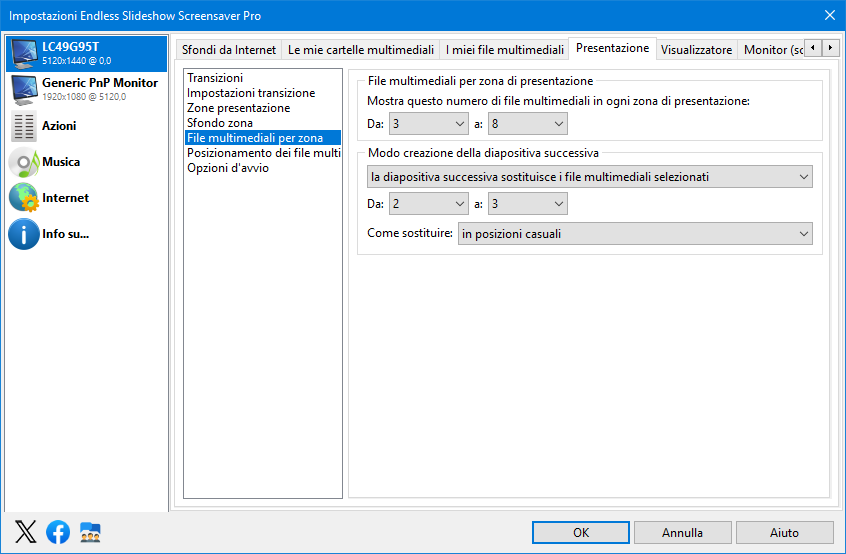Image resolution: width=846 pixels, height=554 pixels.
Task: Open the community folder icon
Action: pos(90,532)
